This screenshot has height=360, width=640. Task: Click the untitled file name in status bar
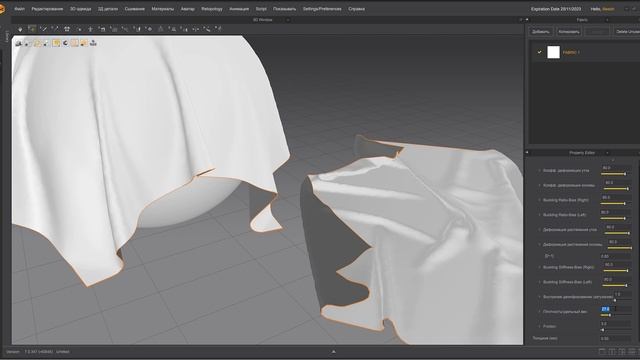coord(62,351)
